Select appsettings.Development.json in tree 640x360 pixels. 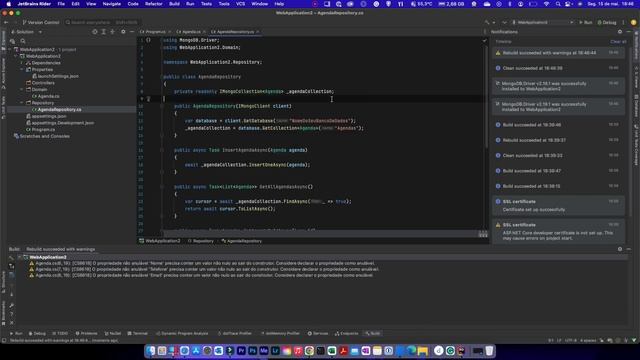(x=62, y=123)
